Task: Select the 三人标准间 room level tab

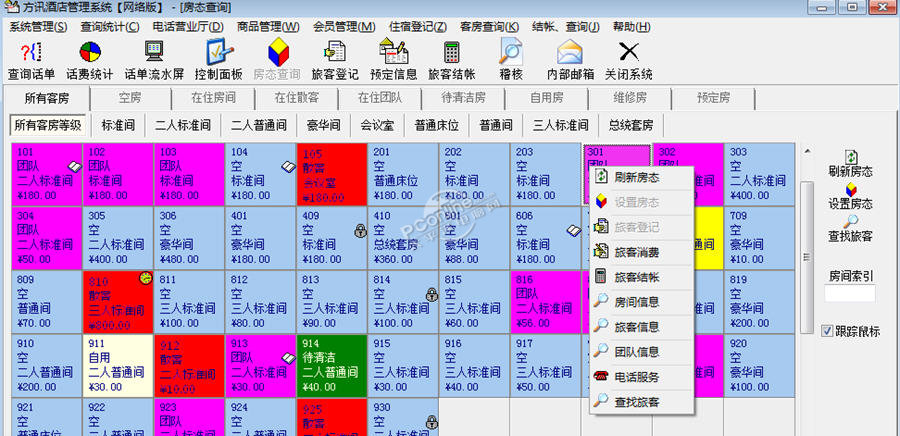Action: [561, 125]
